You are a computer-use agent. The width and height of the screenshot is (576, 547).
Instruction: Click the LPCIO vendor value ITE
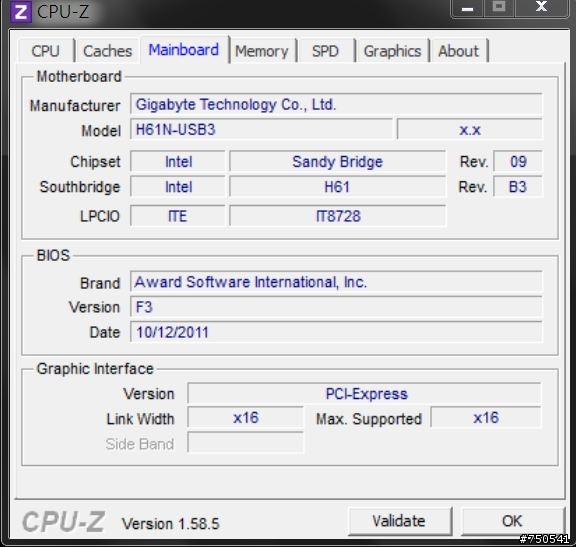point(178,216)
